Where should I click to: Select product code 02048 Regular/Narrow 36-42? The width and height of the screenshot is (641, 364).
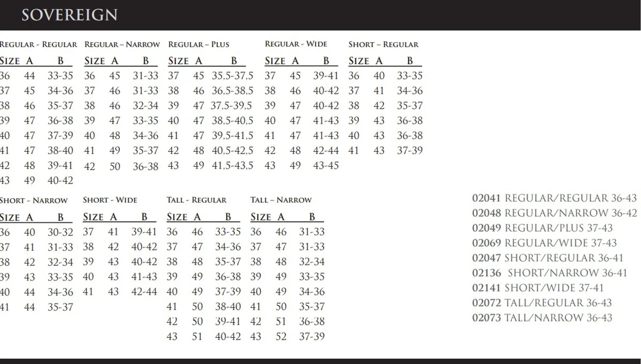(x=554, y=213)
